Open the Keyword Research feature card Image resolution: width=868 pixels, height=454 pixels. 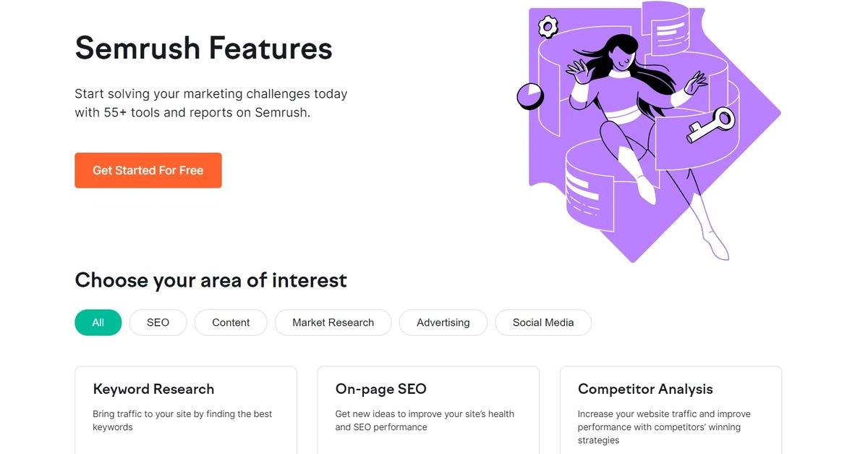185,405
